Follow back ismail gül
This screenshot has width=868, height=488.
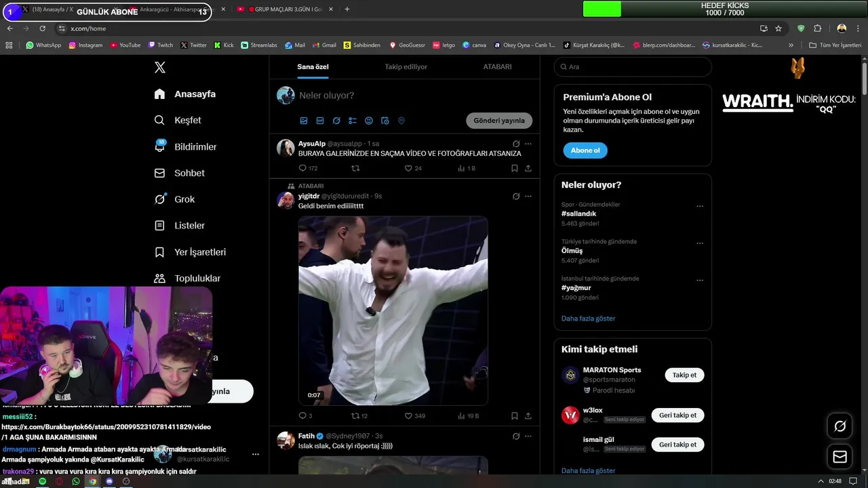point(677,445)
